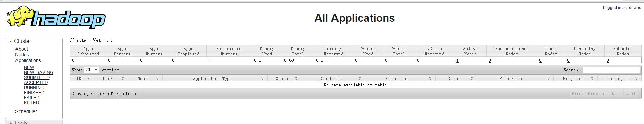Open the About link

coord(22,49)
